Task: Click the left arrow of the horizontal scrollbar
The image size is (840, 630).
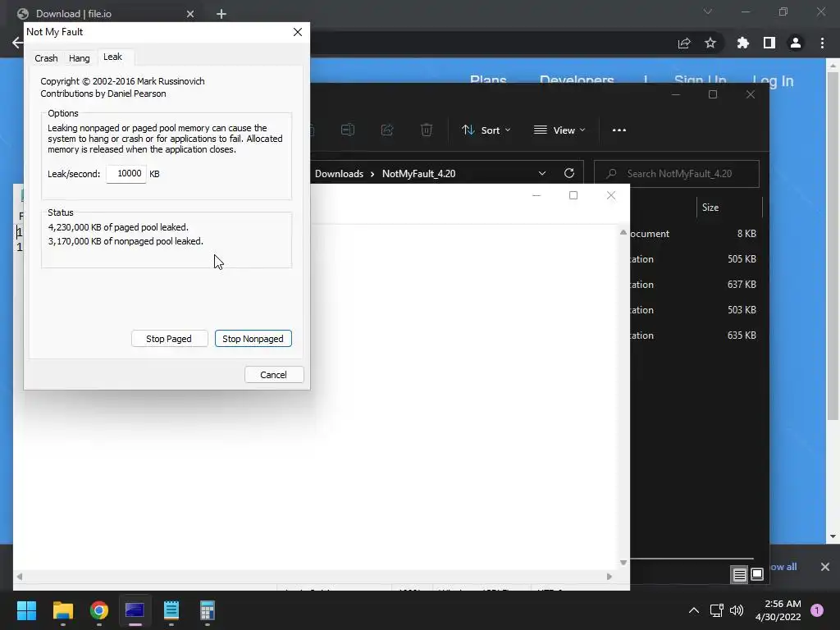Action: 20,577
